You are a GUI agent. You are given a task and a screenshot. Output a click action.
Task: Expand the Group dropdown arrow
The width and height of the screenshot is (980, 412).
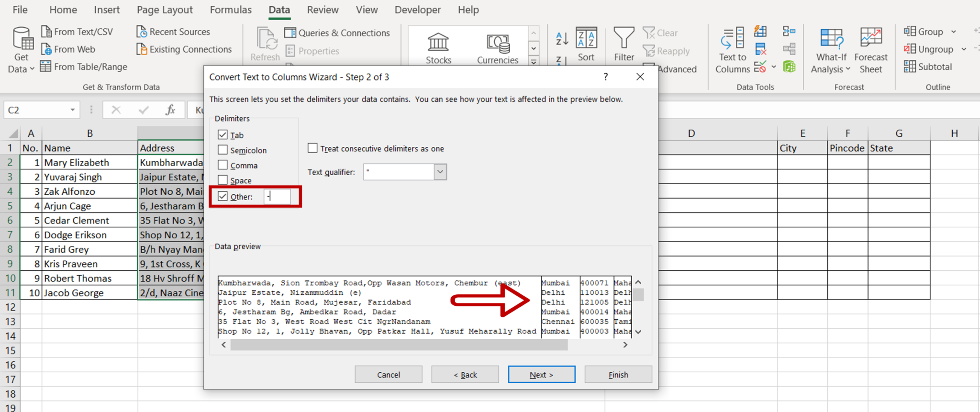pos(953,32)
